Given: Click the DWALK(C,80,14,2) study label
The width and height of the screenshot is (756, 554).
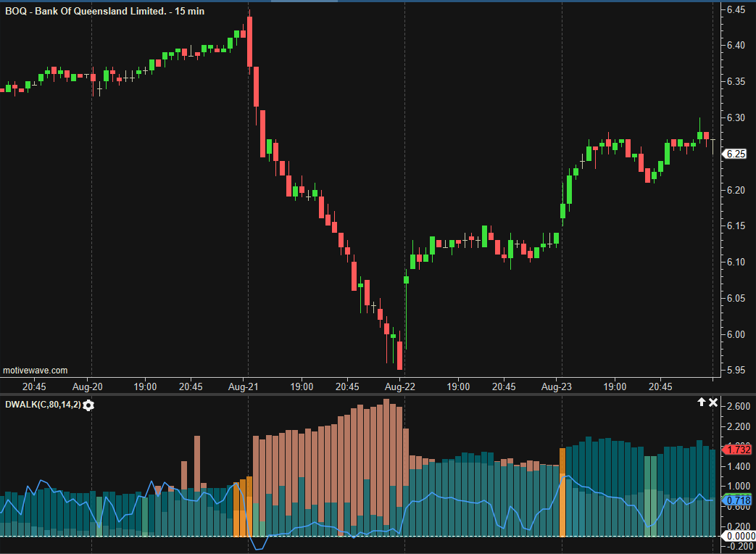Looking at the screenshot, I should click(43, 405).
